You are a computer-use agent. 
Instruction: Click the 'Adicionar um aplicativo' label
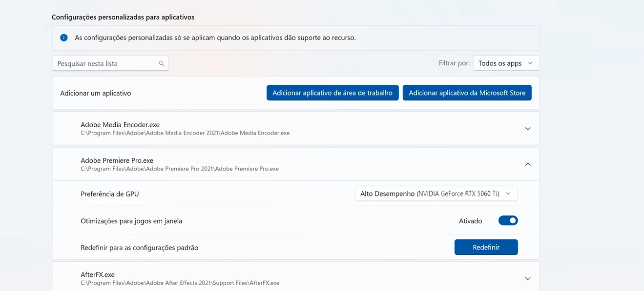coord(96,93)
